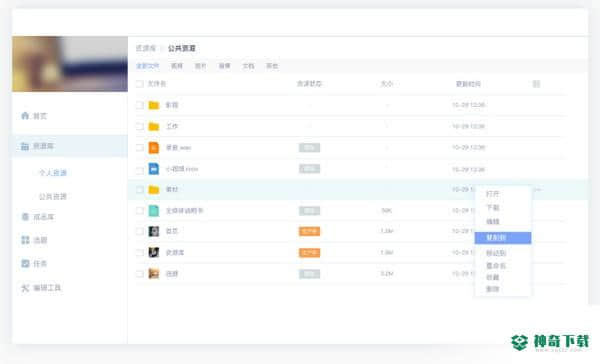Switch to 图片 tab
Viewport: 600px width, 364px height.
coord(201,66)
